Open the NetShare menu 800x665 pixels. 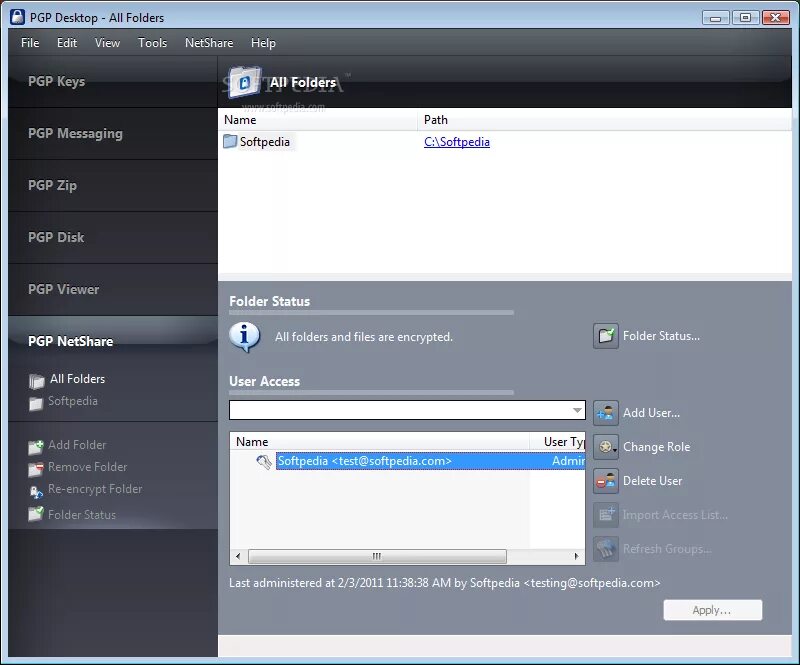[x=209, y=43]
